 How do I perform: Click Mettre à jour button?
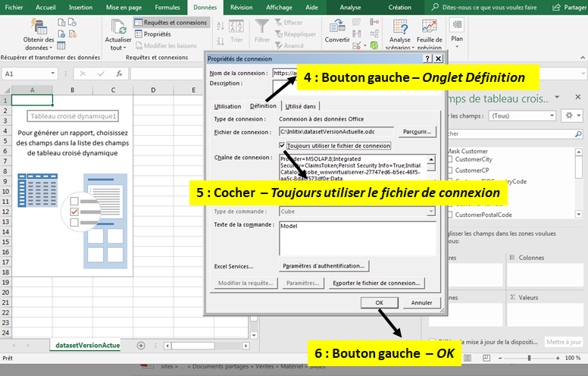tap(564, 342)
